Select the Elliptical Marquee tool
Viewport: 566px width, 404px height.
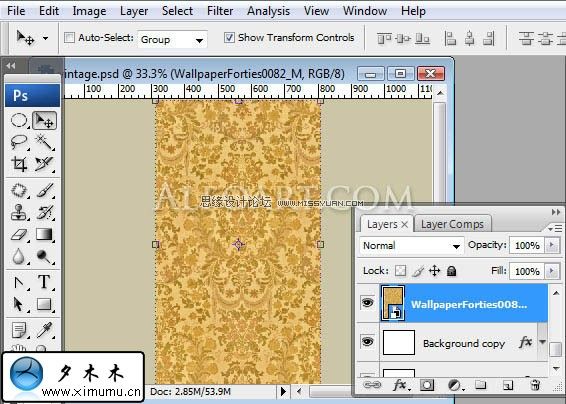click(19, 120)
